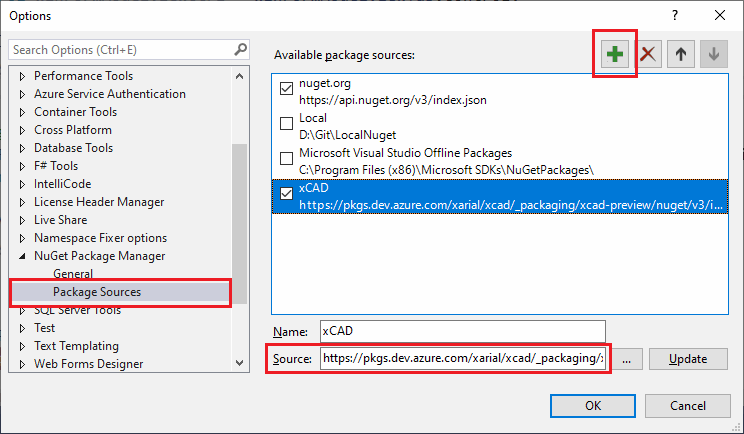Click into the Source URL field
The height and width of the screenshot is (434, 744).
pyautogui.click(x=463, y=358)
